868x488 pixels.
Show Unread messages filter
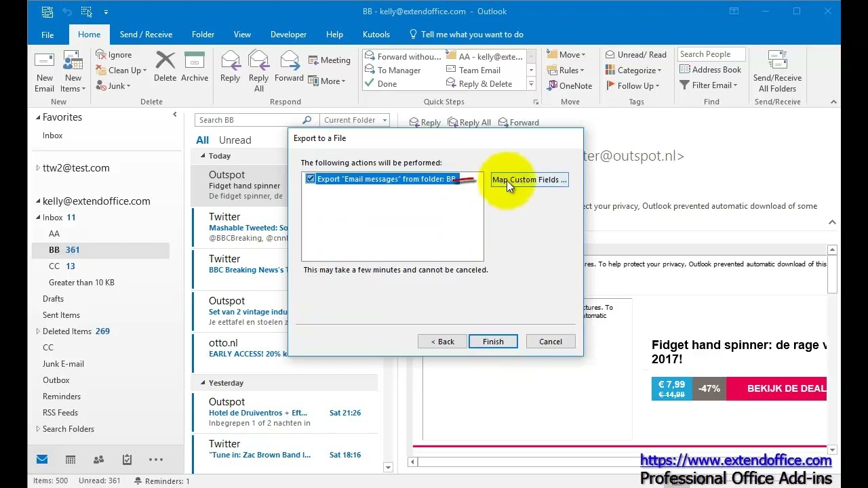[235, 140]
